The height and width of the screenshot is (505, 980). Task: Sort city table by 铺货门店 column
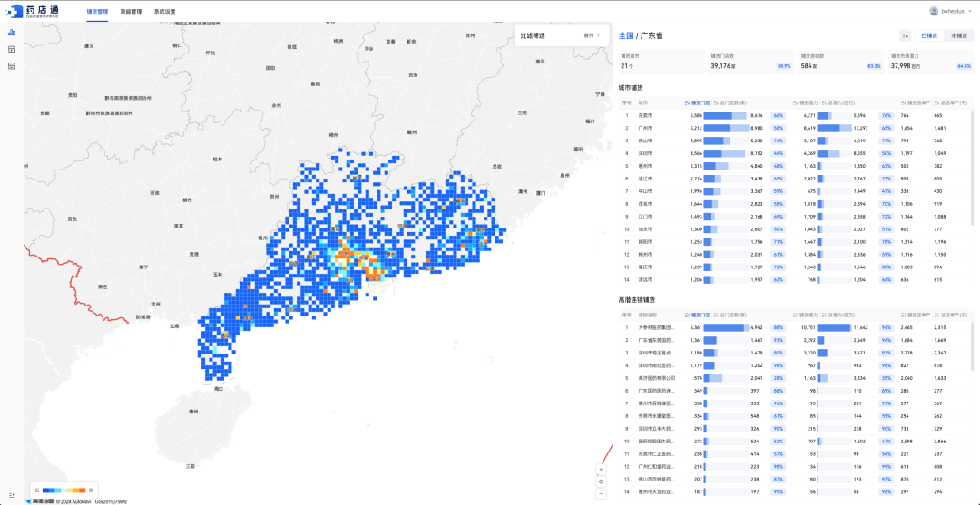[699, 102]
